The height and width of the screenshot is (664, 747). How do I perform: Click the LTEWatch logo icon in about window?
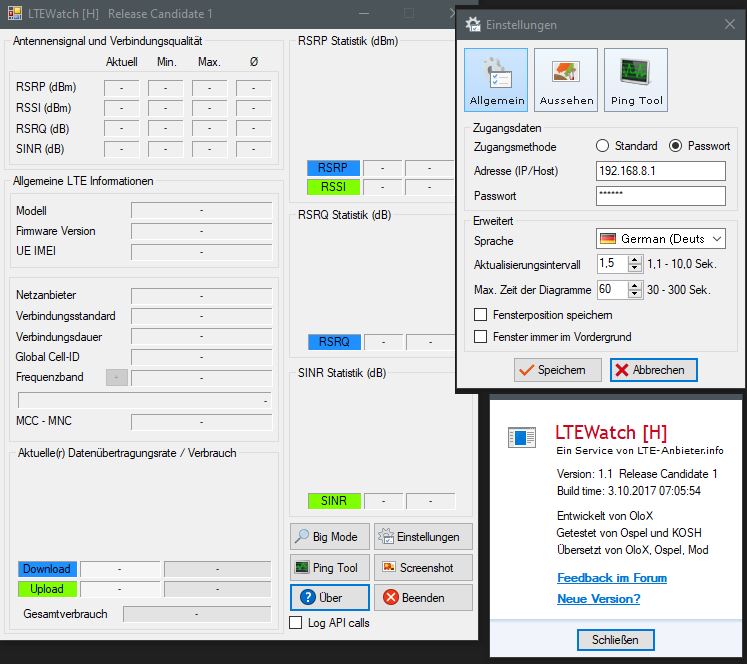(522, 437)
